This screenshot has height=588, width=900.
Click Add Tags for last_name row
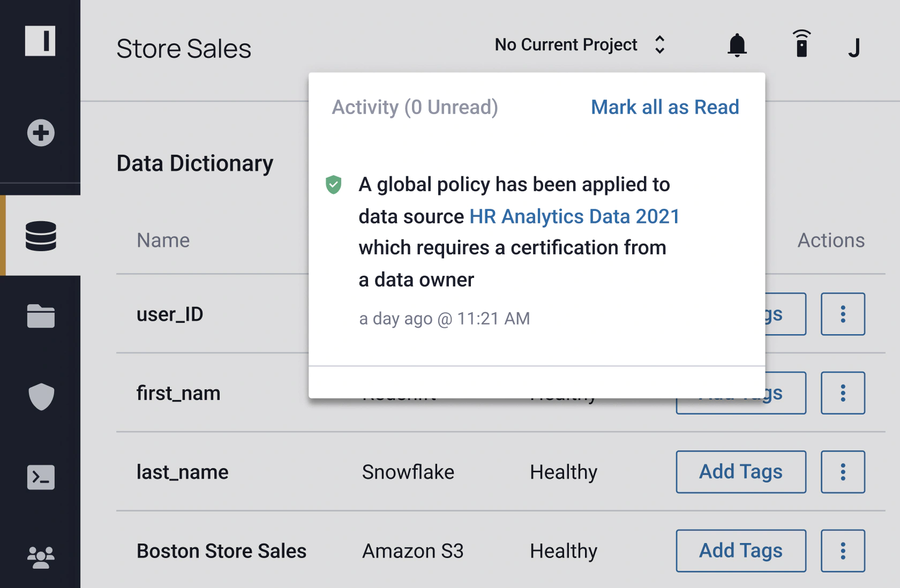[741, 472]
